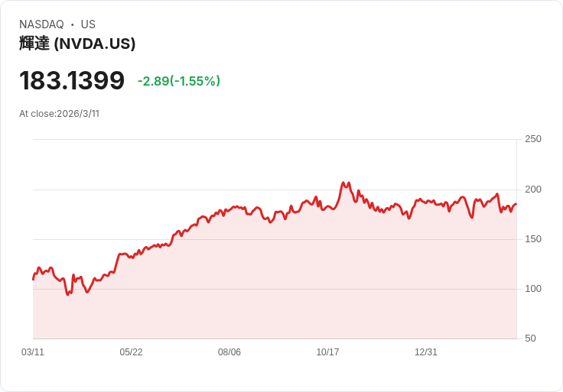This screenshot has height=392, width=563.
Task: Select the 250 y-axis label
Action: coord(533,139)
